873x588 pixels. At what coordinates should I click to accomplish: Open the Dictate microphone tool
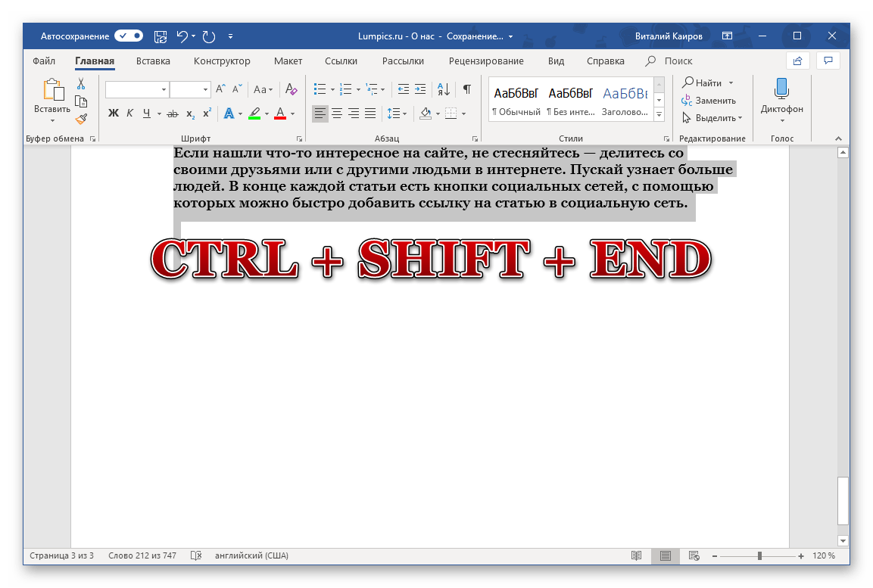pyautogui.click(x=781, y=97)
